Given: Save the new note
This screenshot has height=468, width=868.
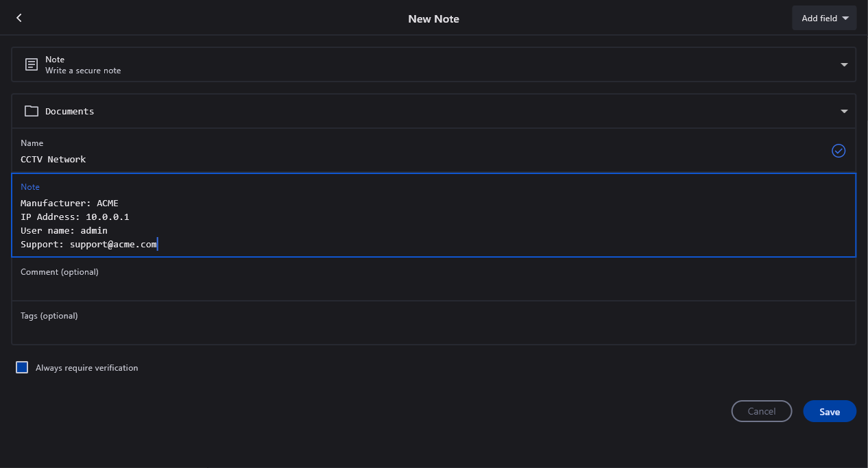Looking at the screenshot, I should pos(829,411).
